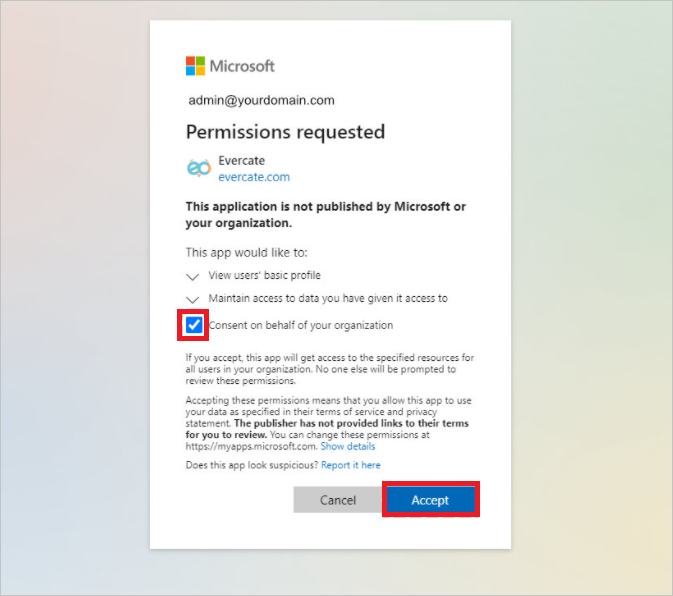Click the 'View users' basic profile' permission text

coord(264,275)
